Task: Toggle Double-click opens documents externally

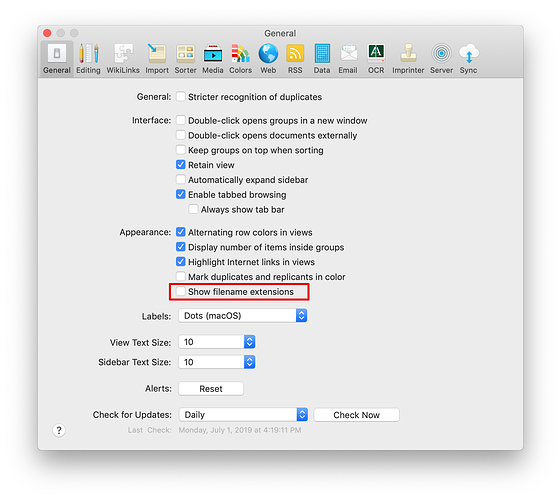Action: pyautogui.click(x=181, y=135)
